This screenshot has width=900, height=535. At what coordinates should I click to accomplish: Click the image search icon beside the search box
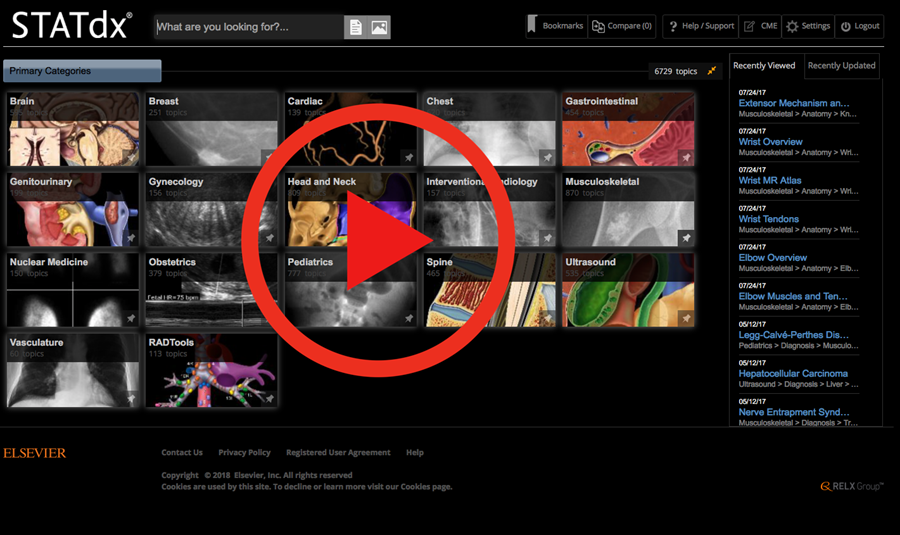pos(379,27)
